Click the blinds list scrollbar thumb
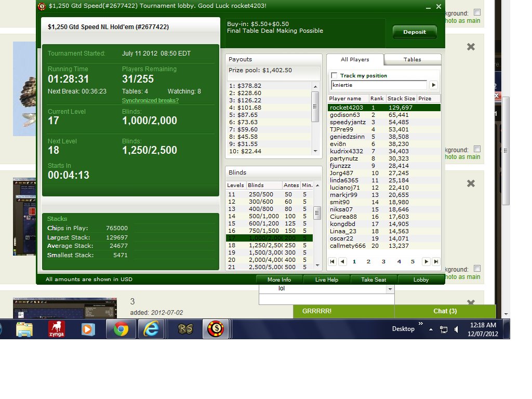Image resolution: width=532 pixels, height=399 pixels. 317,213
